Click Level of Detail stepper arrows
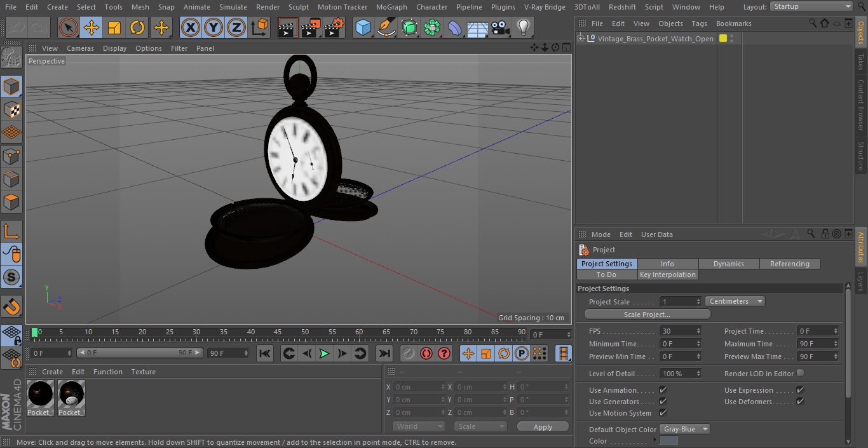This screenshot has height=448, width=868. [698, 374]
